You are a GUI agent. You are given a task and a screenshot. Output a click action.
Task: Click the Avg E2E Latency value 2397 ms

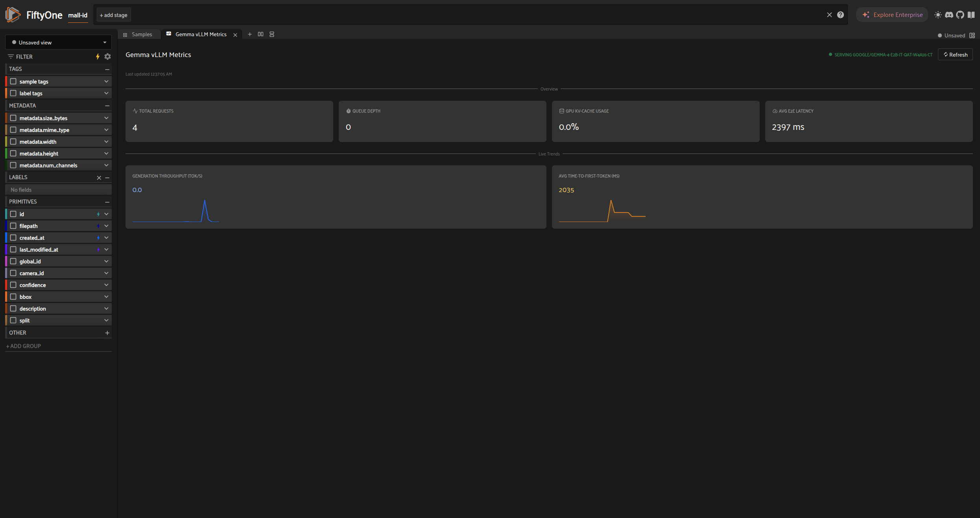pyautogui.click(x=788, y=127)
